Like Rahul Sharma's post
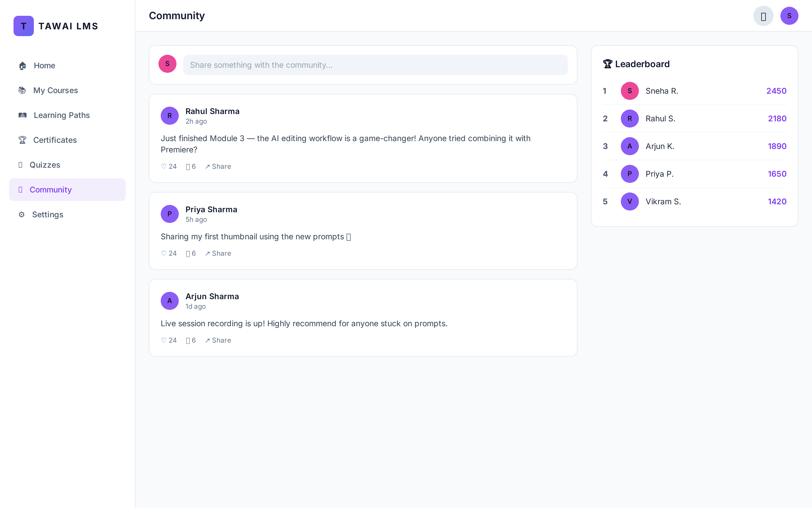 click(169, 166)
